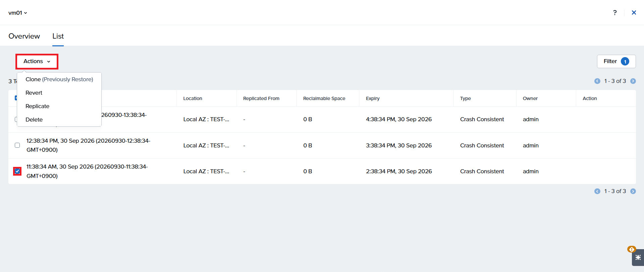
Task: Switch to the List tab
Action: coord(58,36)
